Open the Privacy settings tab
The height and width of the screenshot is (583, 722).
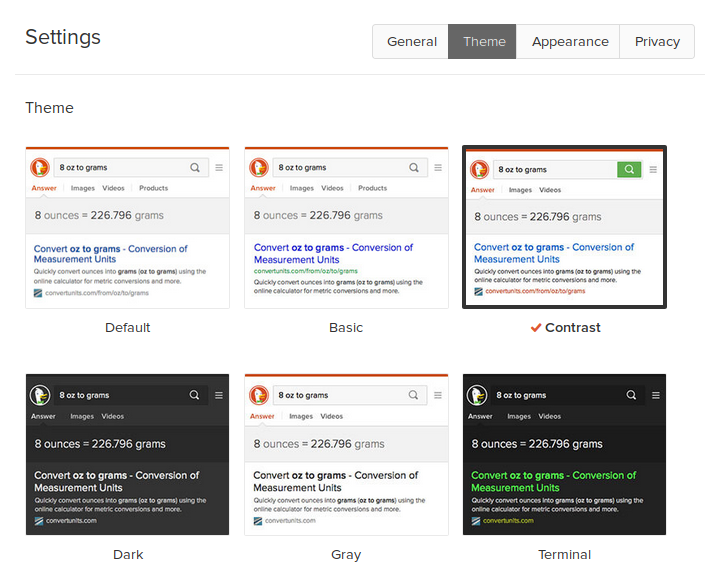tap(657, 42)
